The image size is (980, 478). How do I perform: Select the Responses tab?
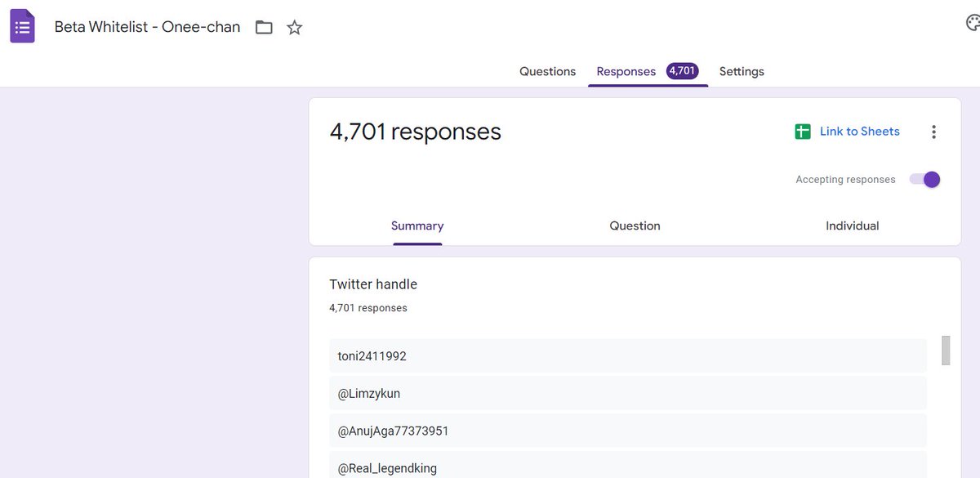pyautogui.click(x=626, y=71)
